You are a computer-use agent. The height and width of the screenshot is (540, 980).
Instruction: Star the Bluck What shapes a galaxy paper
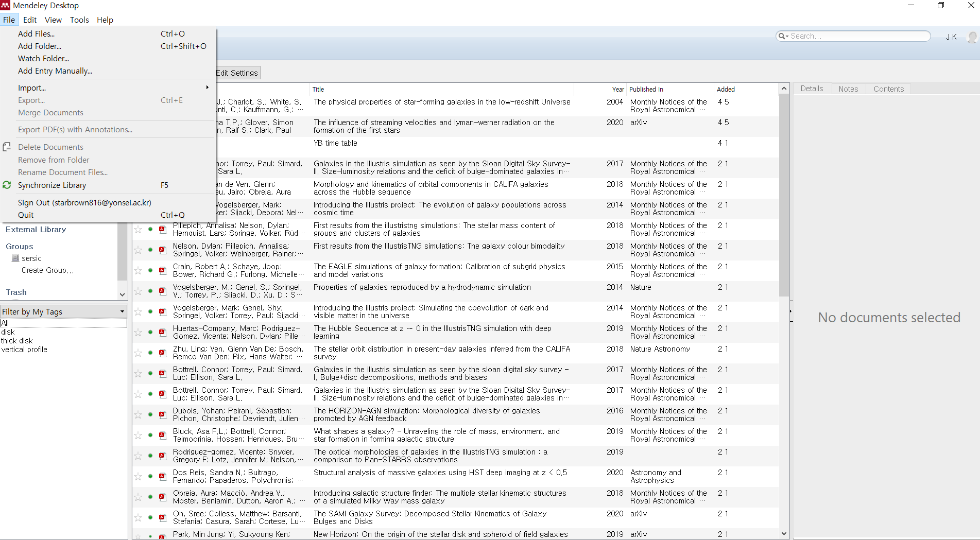(x=138, y=435)
